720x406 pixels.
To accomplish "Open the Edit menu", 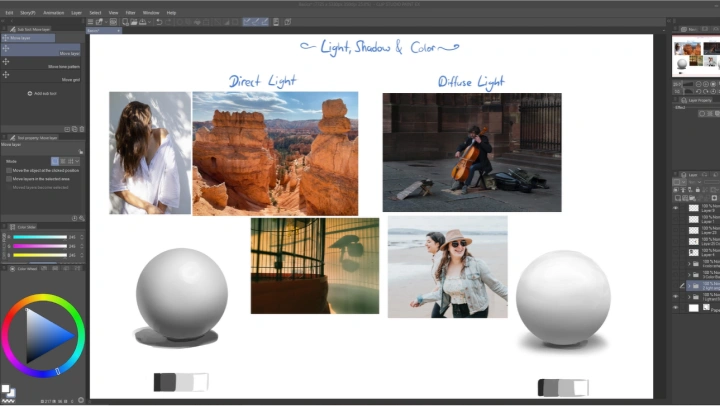I will tap(9, 13).
